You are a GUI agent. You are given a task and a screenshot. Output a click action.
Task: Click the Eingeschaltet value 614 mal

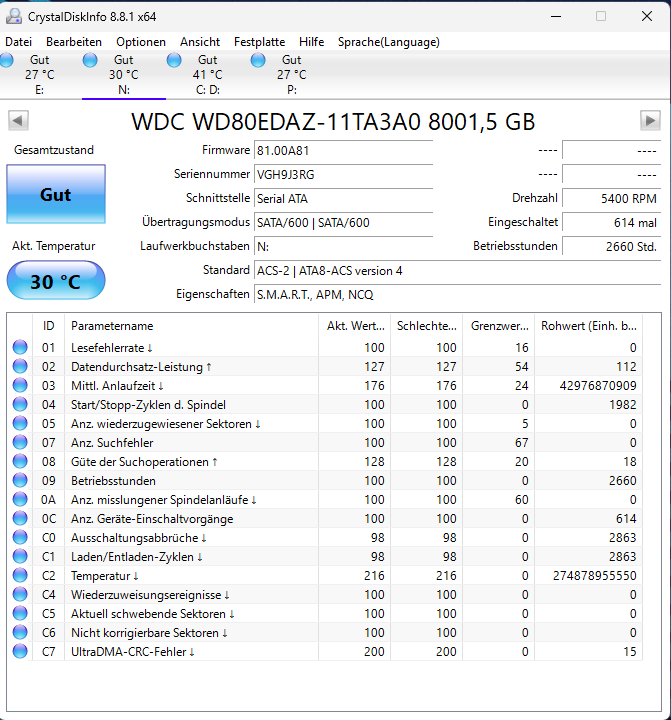[x=612, y=223]
